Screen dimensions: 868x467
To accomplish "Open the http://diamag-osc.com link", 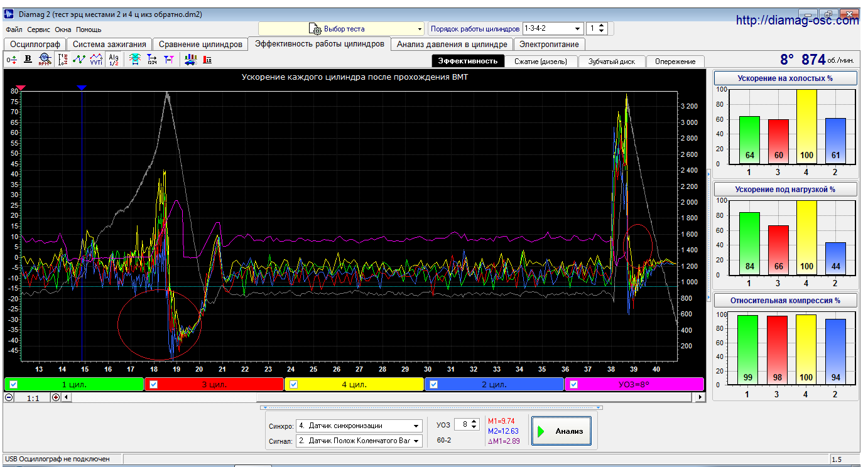I will (797, 21).
